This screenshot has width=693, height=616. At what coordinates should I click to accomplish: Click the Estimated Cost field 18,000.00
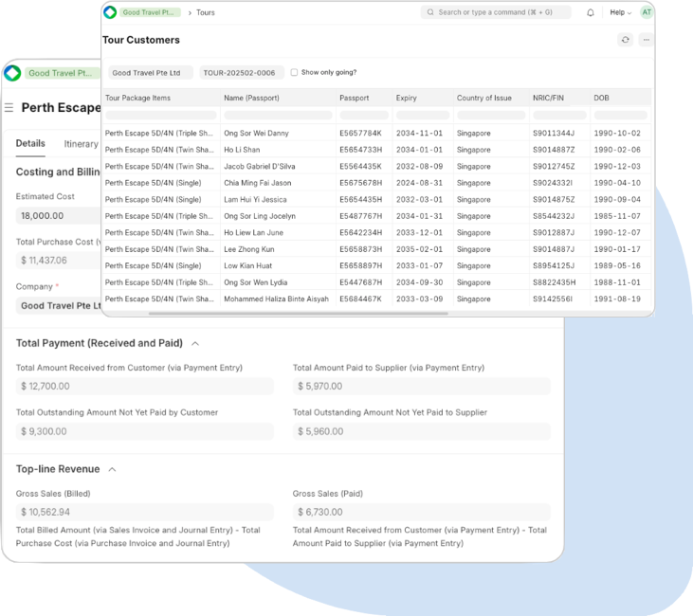59,216
